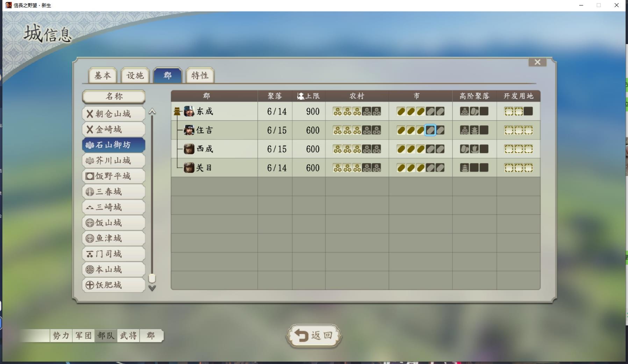
Task: Select 饭野平城 in castle list
Action: click(114, 176)
